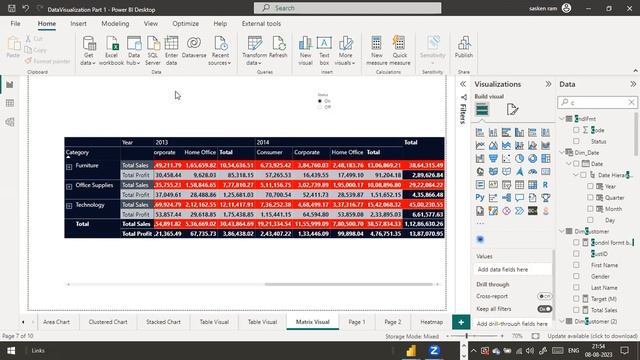The image size is (640, 360).
Task: Click the Refresh button in ribbon
Action: pyautogui.click(x=278, y=47)
